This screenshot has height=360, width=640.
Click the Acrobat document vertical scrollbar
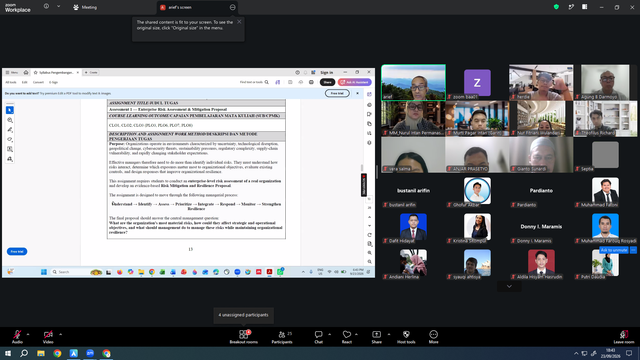(362, 168)
